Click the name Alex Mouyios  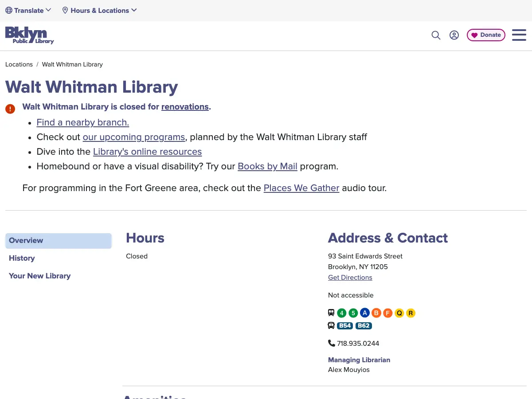[349, 370]
